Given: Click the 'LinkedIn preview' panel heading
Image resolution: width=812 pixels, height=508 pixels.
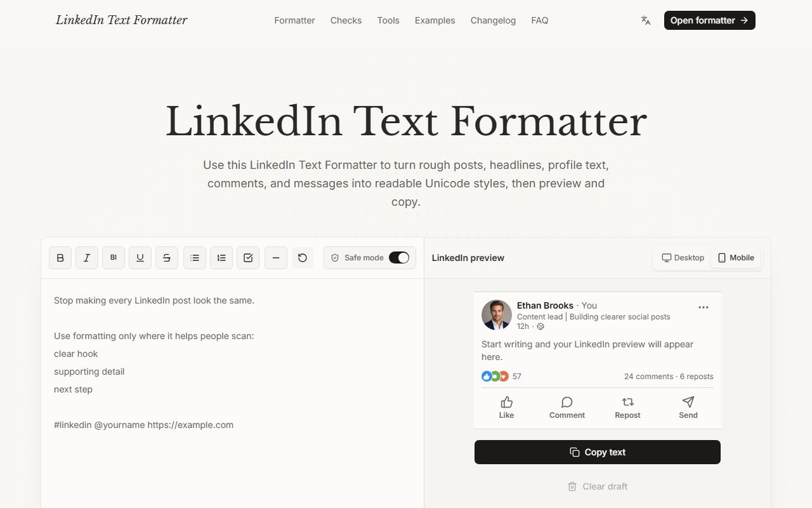Looking at the screenshot, I should tap(468, 258).
